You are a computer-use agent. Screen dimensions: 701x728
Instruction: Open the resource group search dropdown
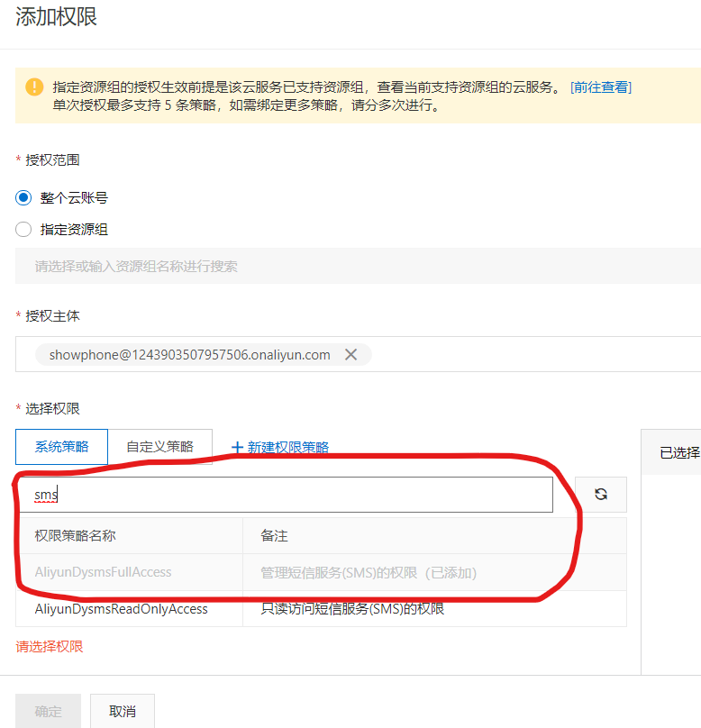coord(358,266)
